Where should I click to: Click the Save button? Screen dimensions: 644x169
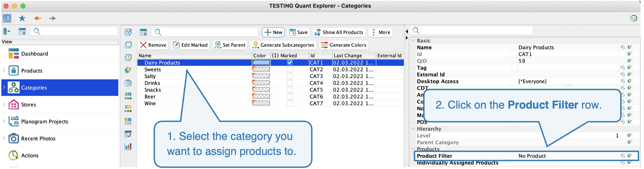point(298,32)
